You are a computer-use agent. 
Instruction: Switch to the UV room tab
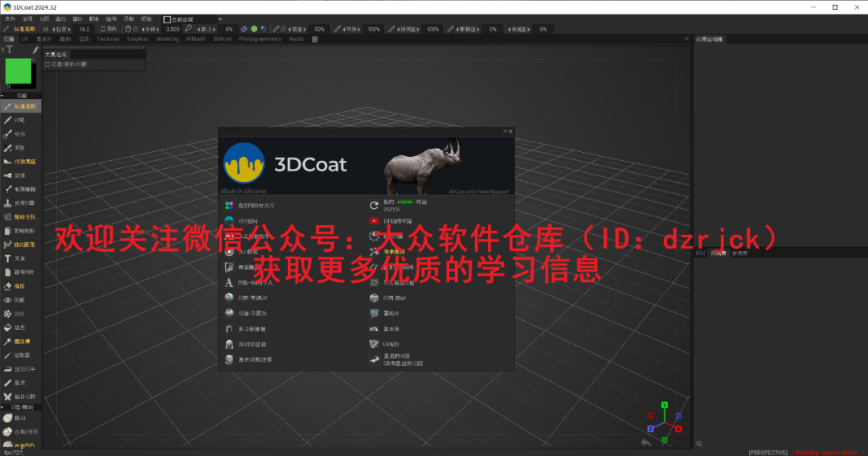tap(25, 39)
